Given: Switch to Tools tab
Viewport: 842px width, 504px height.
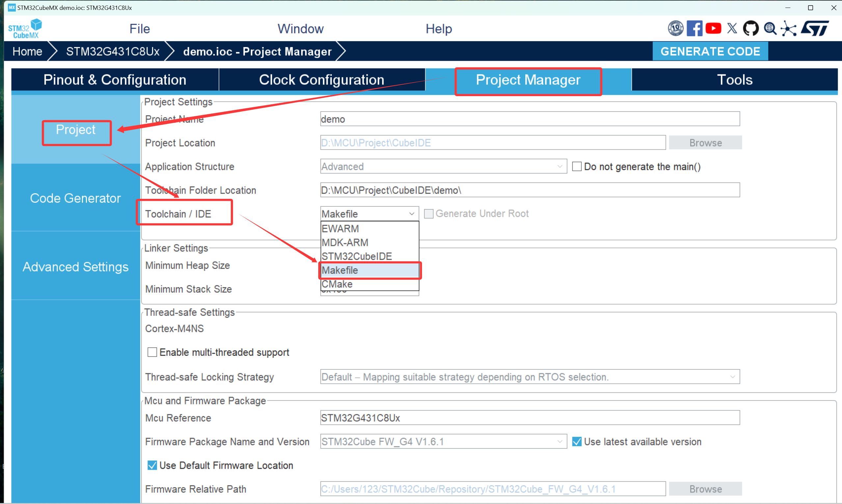Looking at the screenshot, I should coord(734,80).
